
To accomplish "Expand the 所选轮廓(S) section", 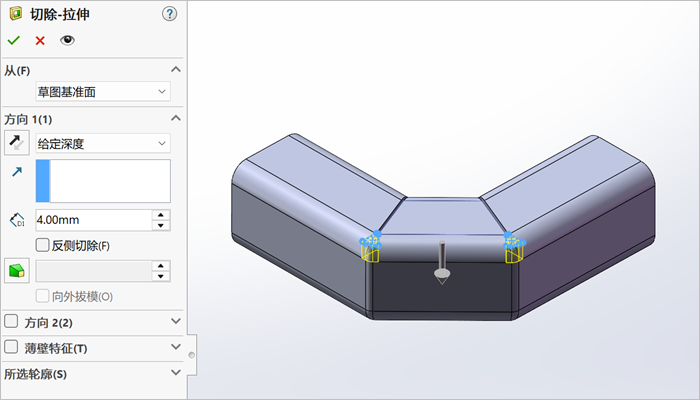I will click(x=176, y=372).
